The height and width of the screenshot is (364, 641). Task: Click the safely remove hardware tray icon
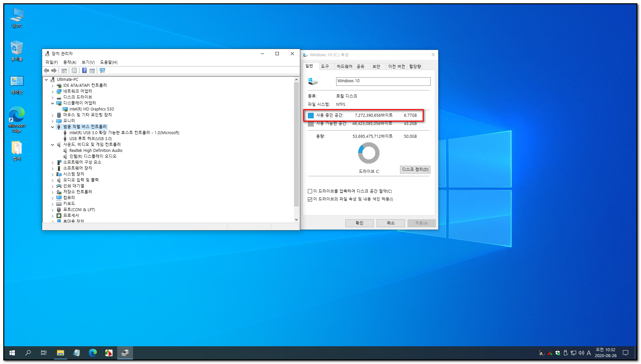pos(566,353)
